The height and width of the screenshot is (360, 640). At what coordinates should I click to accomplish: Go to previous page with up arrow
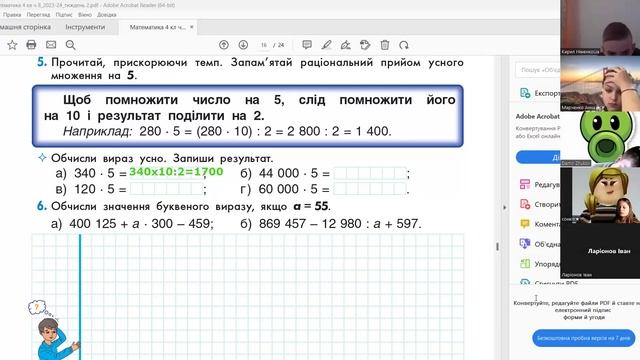point(224,45)
